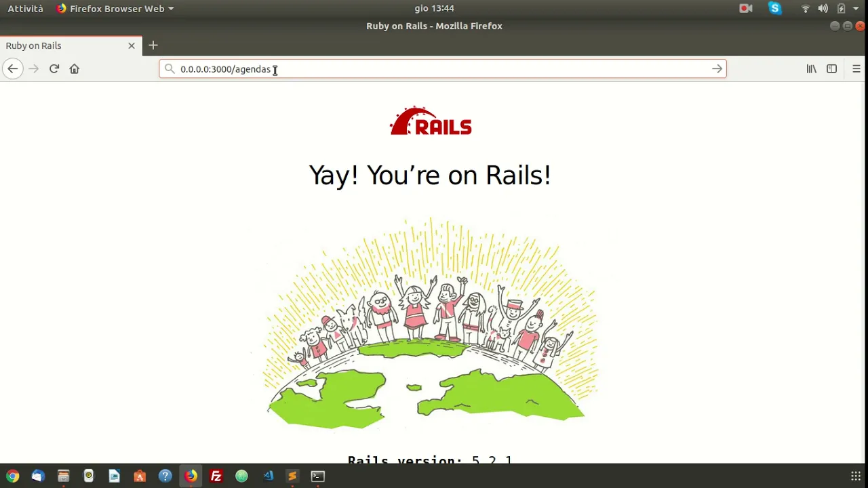Open a new tab with the plus

pos(153,45)
